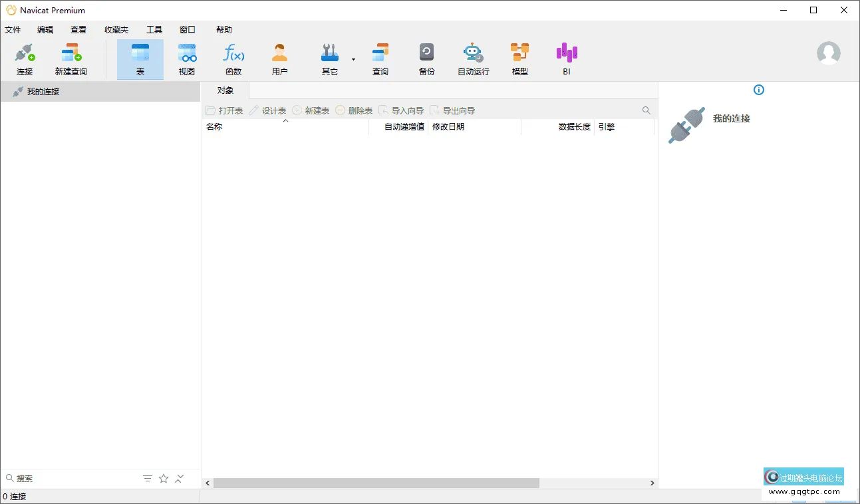The height and width of the screenshot is (504, 860).
Task: Open the 备份 (Backup) tool
Action: click(x=426, y=59)
